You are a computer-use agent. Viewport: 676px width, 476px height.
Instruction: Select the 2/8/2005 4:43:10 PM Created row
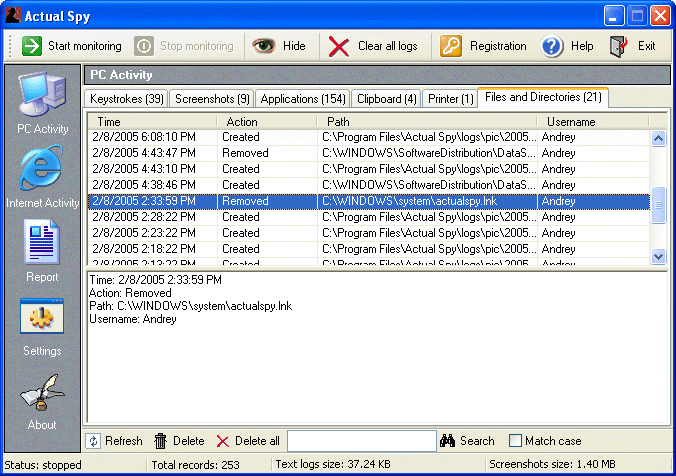coord(369,169)
